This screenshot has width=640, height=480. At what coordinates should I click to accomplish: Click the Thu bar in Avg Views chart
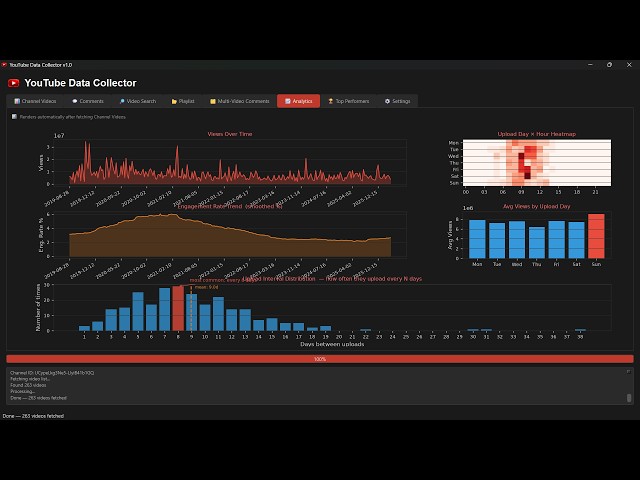(x=537, y=243)
